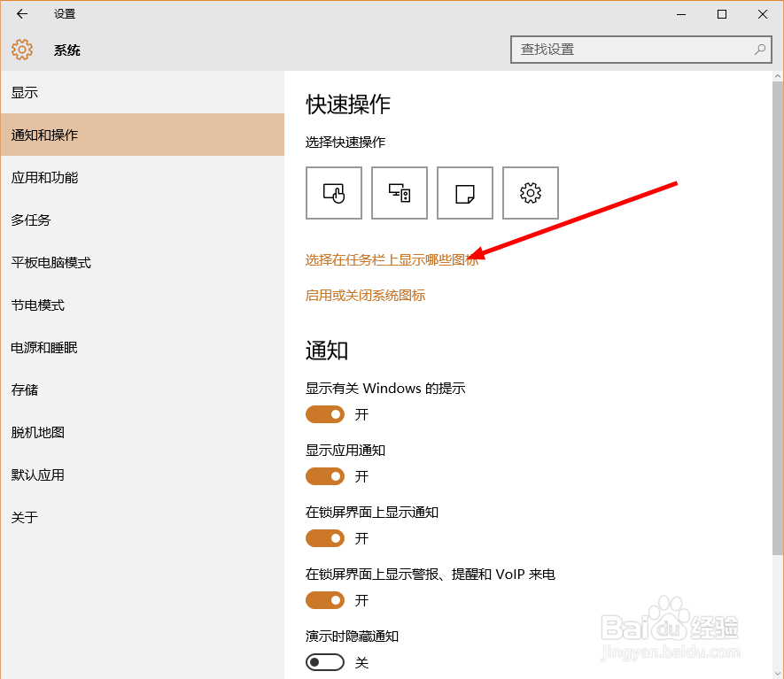Click the magnifier icon in the search box
784x679 pixels.
point(760,50)
